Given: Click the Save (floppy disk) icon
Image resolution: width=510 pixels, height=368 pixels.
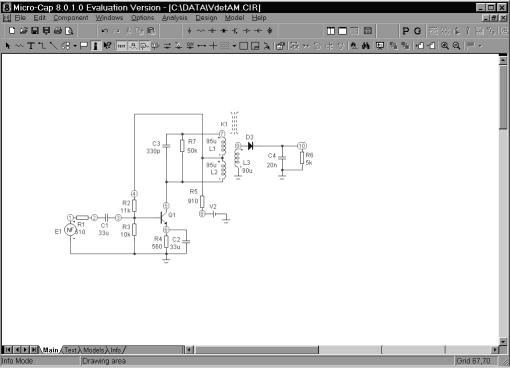Looking at the screenshot, I should point(35,31).
